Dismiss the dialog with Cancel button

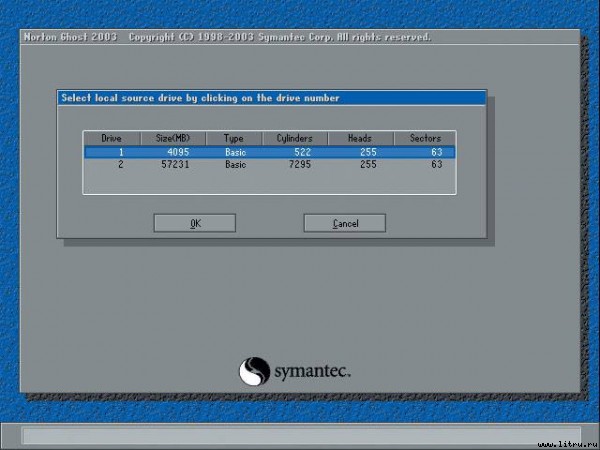point(345,223)
